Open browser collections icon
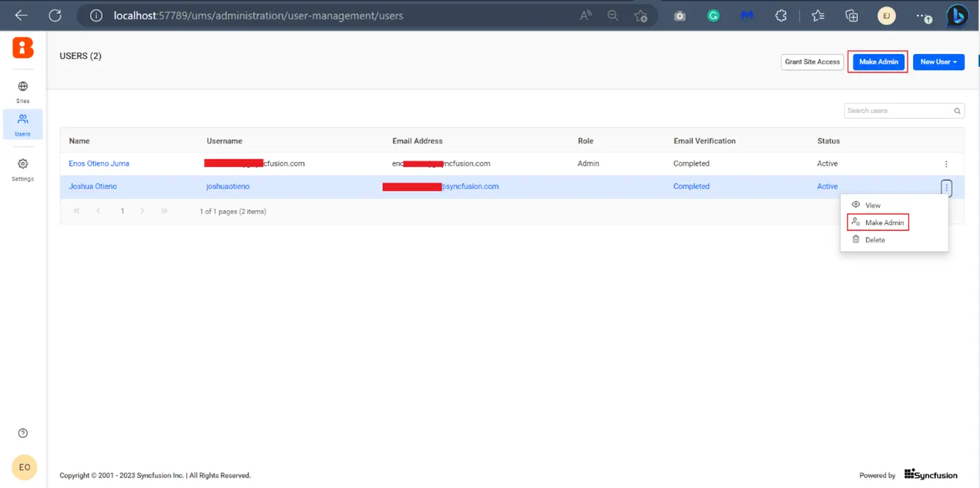This screenshot has height=488, width=980. tap(851, 16)
